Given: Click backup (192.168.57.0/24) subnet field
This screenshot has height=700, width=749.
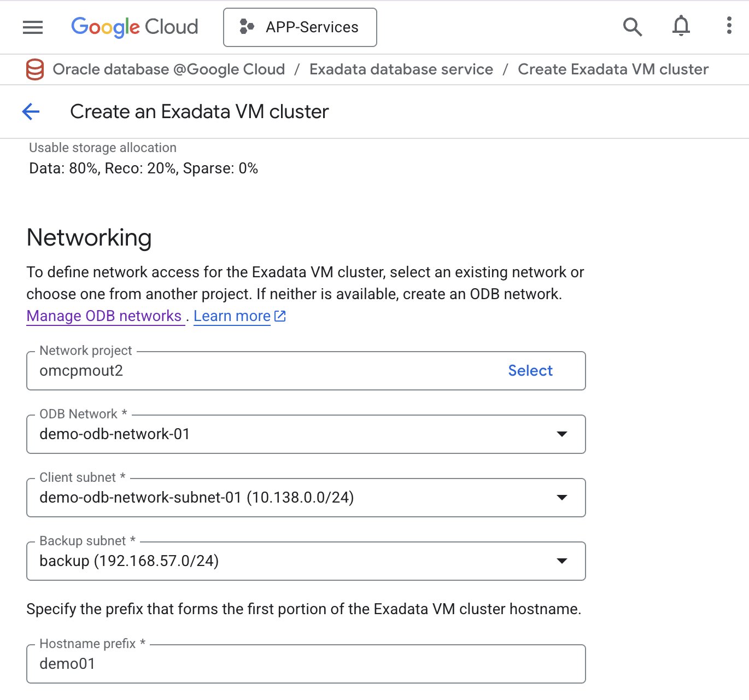Looking at the screenshot, I should click(x=219, y=561).
